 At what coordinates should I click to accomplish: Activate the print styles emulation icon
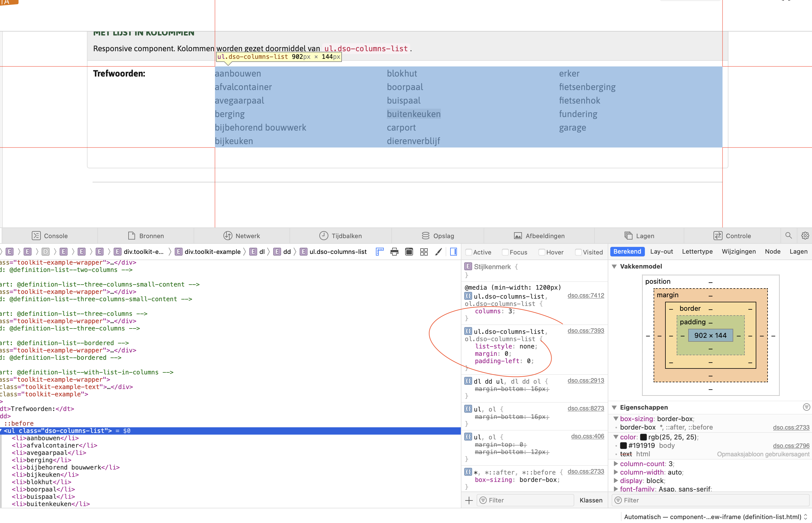pos(394,252)
